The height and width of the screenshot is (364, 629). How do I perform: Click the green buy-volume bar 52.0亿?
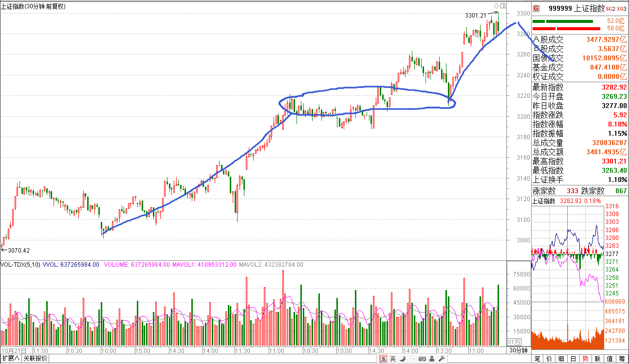coord(563,21)
